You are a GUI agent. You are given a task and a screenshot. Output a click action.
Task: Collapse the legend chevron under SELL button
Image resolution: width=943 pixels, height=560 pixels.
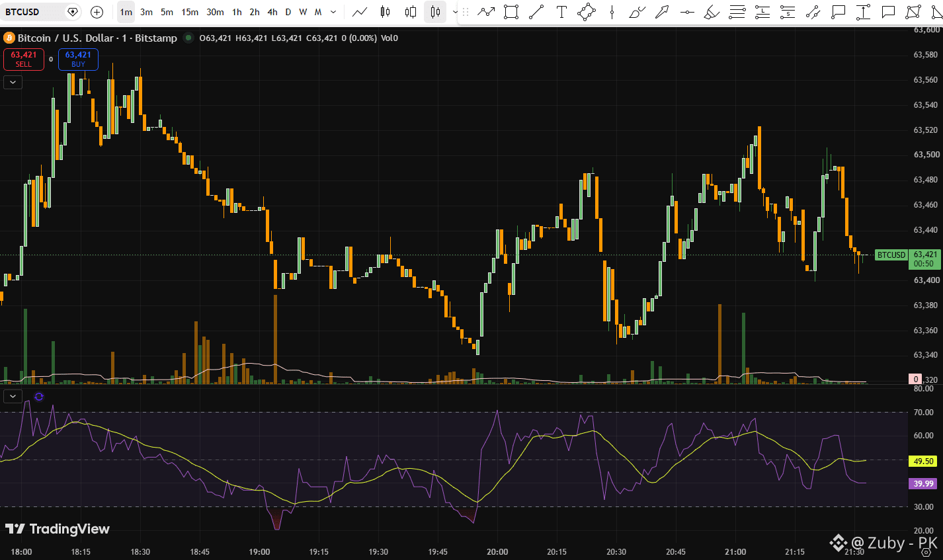(x=13, y=82)
